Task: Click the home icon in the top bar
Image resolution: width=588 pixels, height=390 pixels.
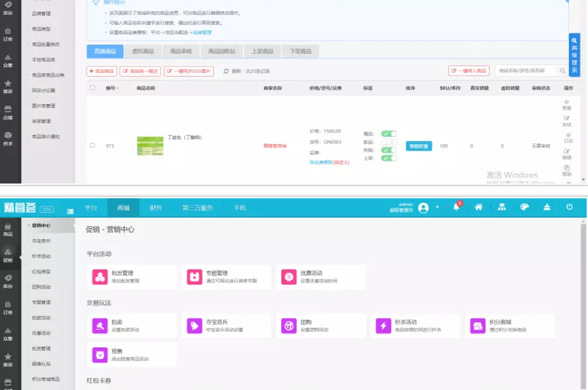Action: tap(479, 207)
